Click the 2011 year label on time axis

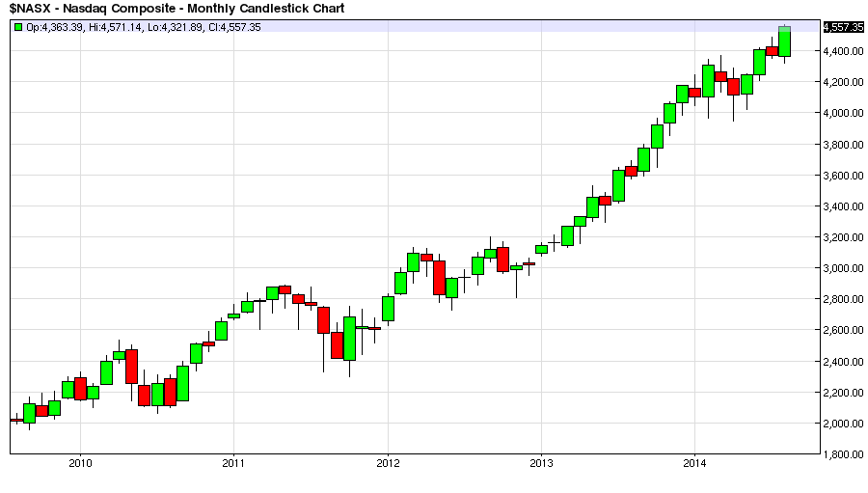coord(233,463)
